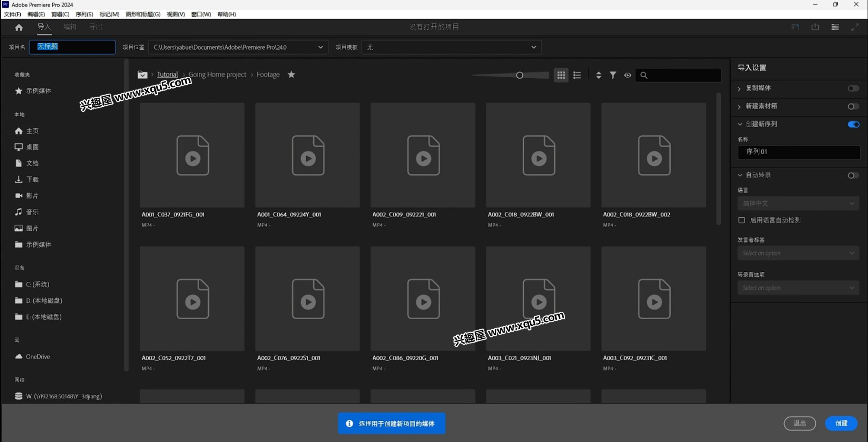
Task: Open the 编辑(E) menu
Action: [36, 14]
